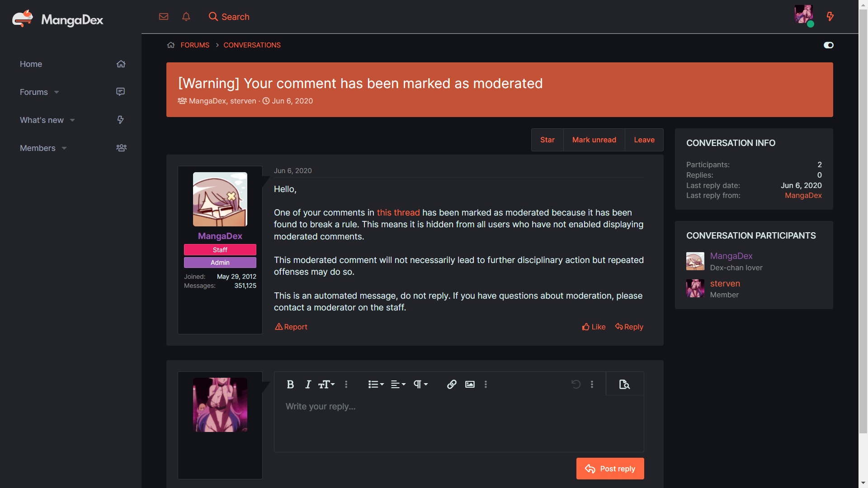Click the 'Staff' banner badge

pos(220,250)
